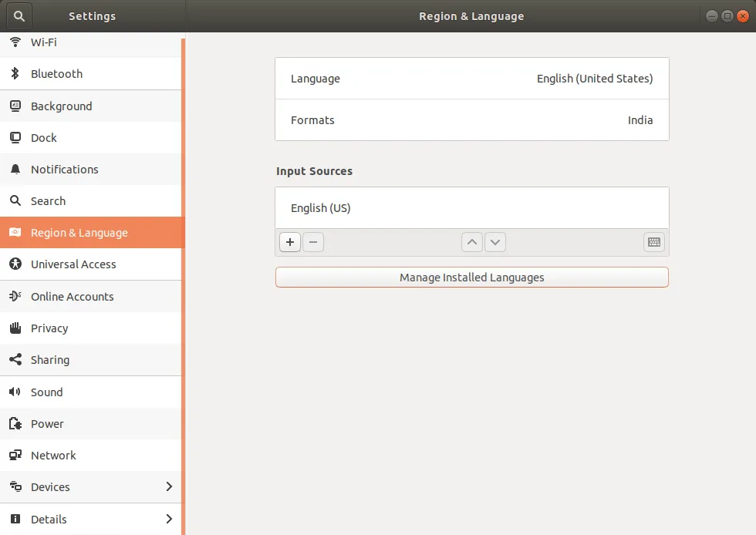
Task: Go to Online Accounts settings
Action: tap(72, 297)
